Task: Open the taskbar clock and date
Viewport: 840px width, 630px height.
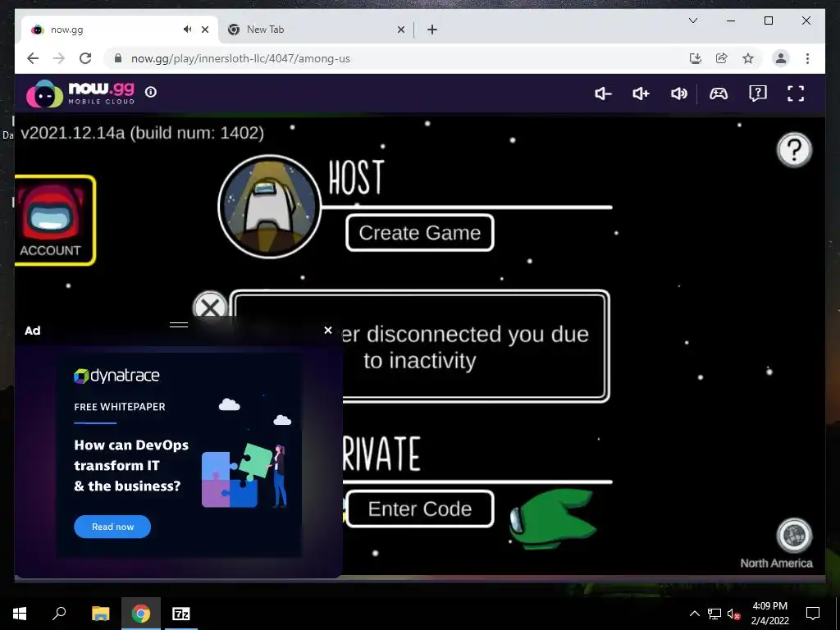Action: pyautogui.click(x=769, y=614)
